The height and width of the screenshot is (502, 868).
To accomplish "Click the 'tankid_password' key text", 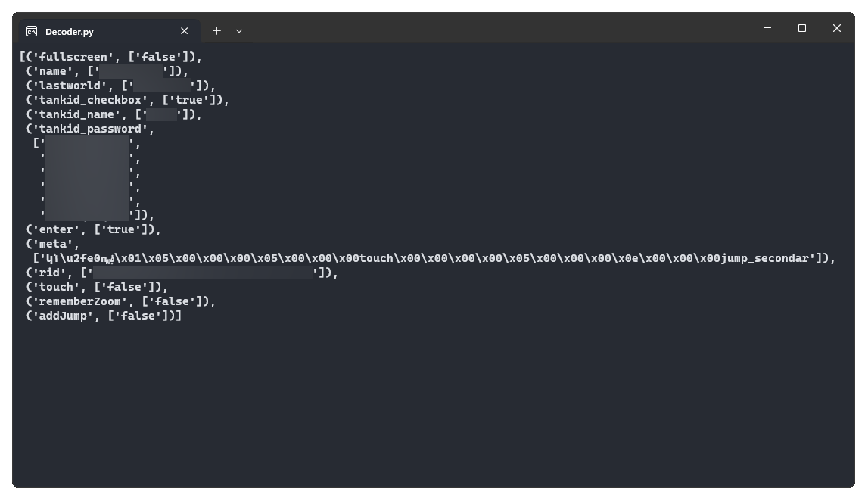I will 90,129.
